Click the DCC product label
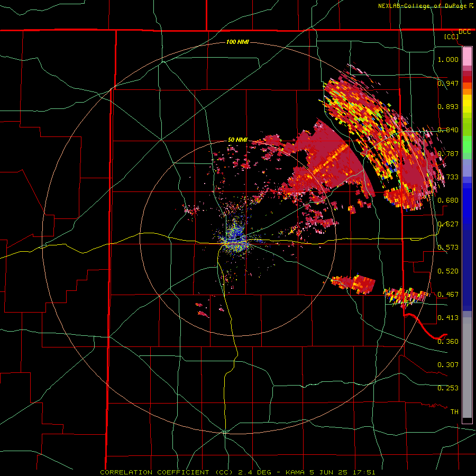Screen dimensions: 476x476 pyautogui.click(x=464, y=32)
